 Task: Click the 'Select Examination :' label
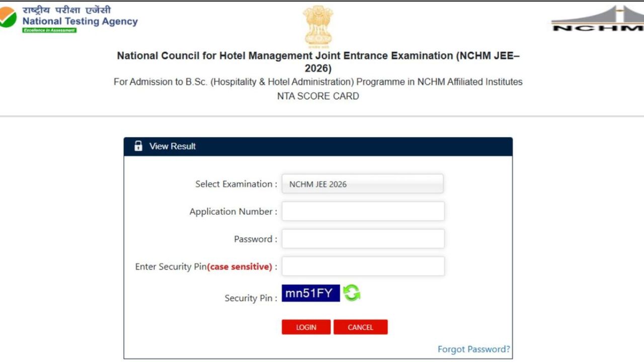[236, 184]
